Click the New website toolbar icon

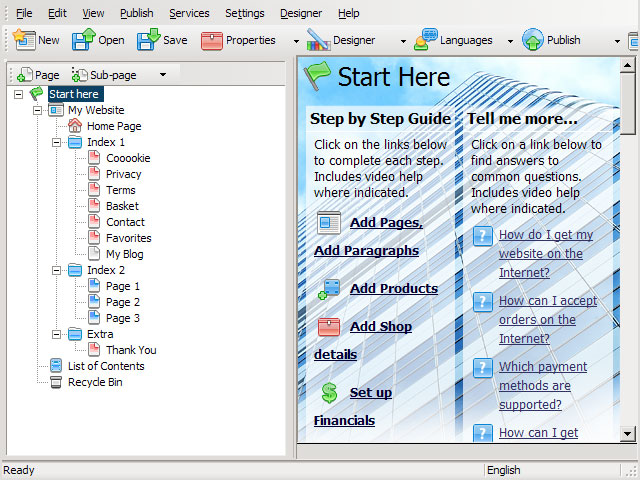[x=24, y=40]
